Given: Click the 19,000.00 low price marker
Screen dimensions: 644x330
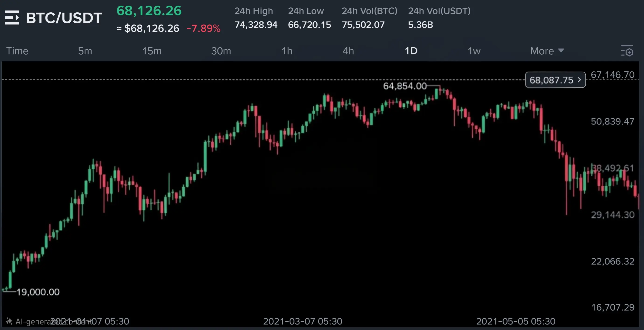Looking at the screenshot, I should pos(38,292).
